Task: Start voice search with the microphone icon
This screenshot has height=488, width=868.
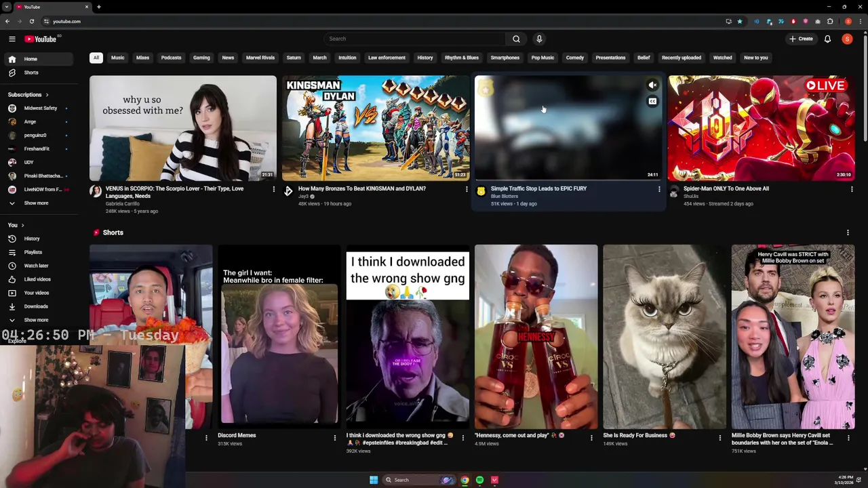Action: tap(539, 39)
